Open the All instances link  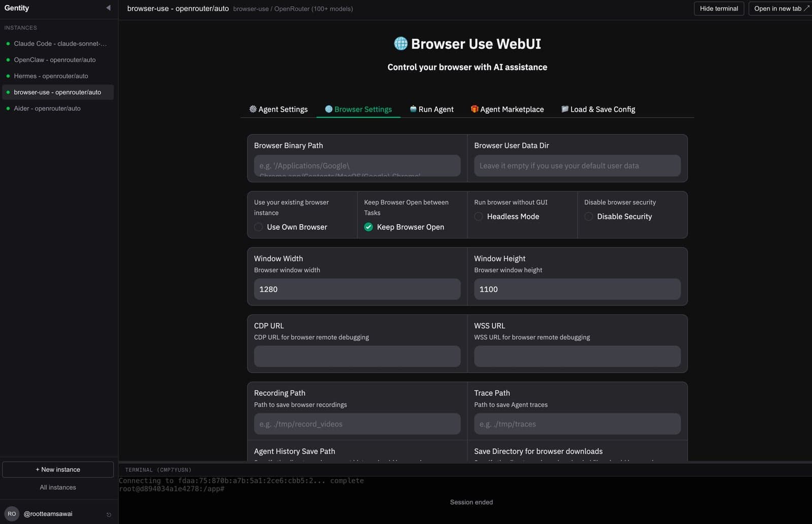(x=58, y=487)
